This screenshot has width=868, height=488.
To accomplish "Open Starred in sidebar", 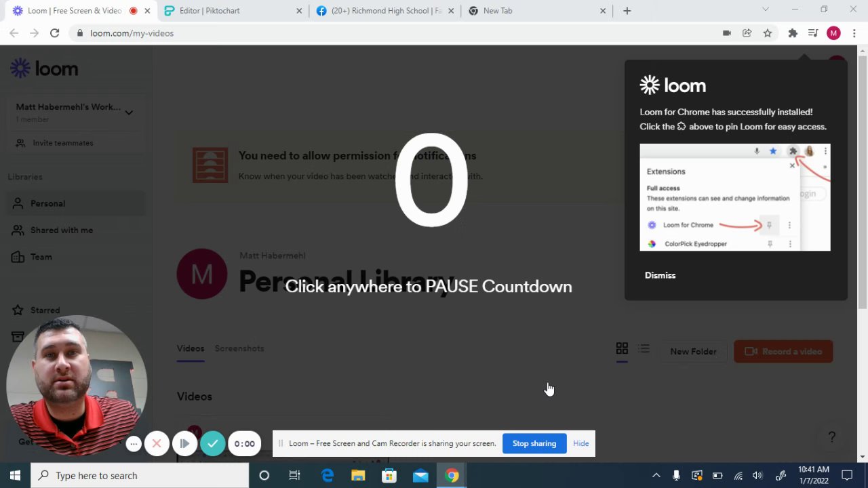I will point(76,310).
